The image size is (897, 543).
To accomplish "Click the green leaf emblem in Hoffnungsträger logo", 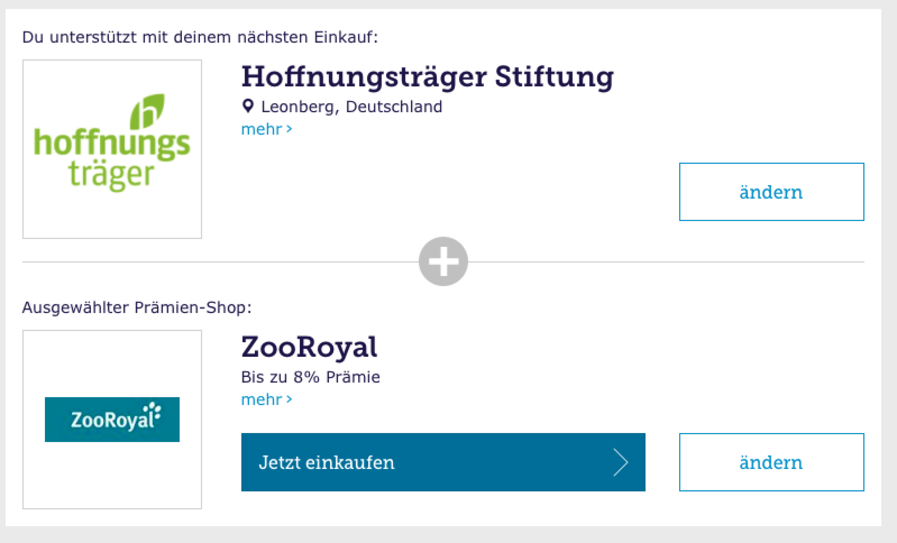I will point(147,112).
